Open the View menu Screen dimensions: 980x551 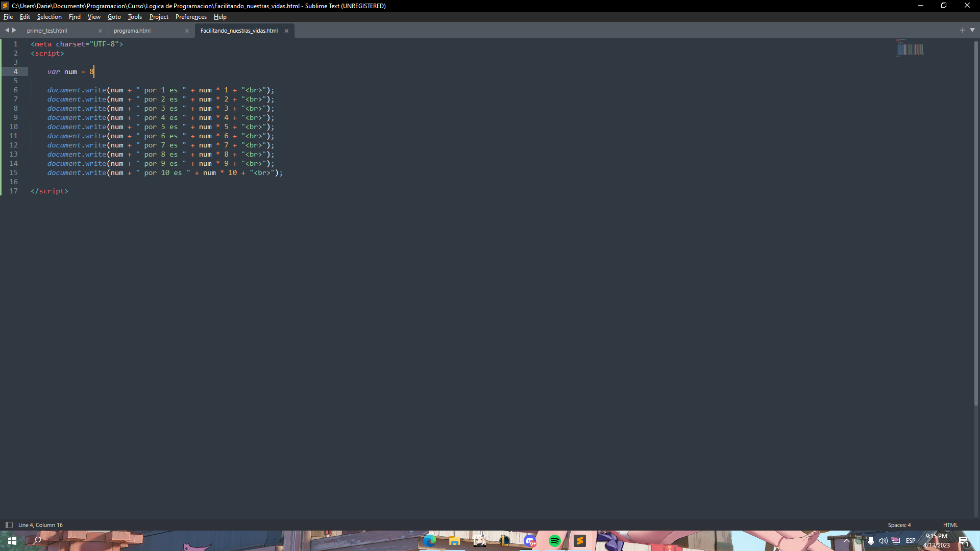(94, 17)
